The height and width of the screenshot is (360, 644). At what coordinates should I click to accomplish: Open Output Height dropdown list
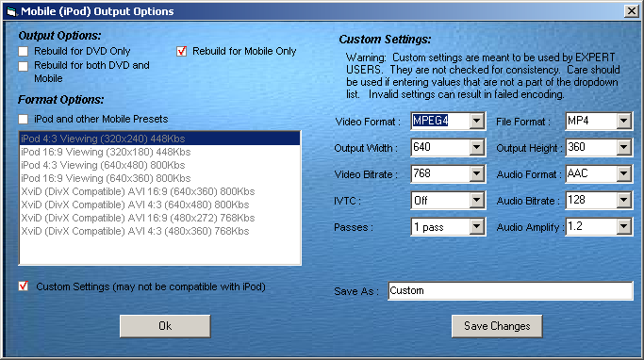coord(624,147)
